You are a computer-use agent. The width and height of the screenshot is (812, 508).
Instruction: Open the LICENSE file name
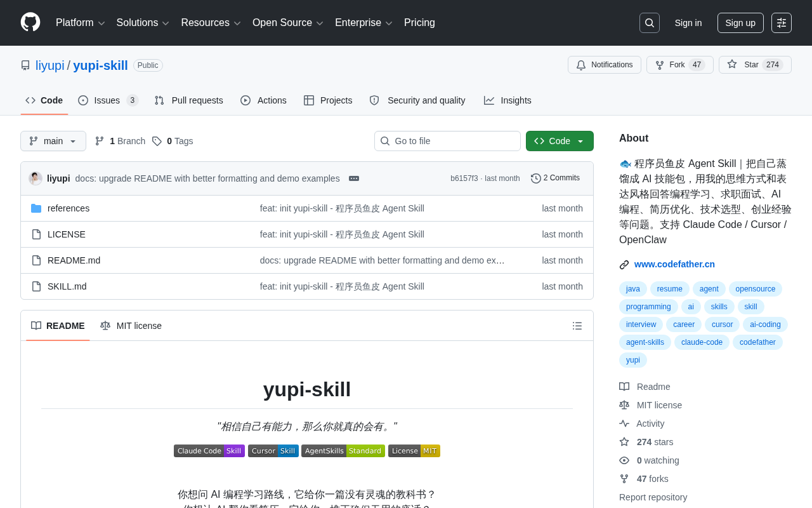pos(67,234)
